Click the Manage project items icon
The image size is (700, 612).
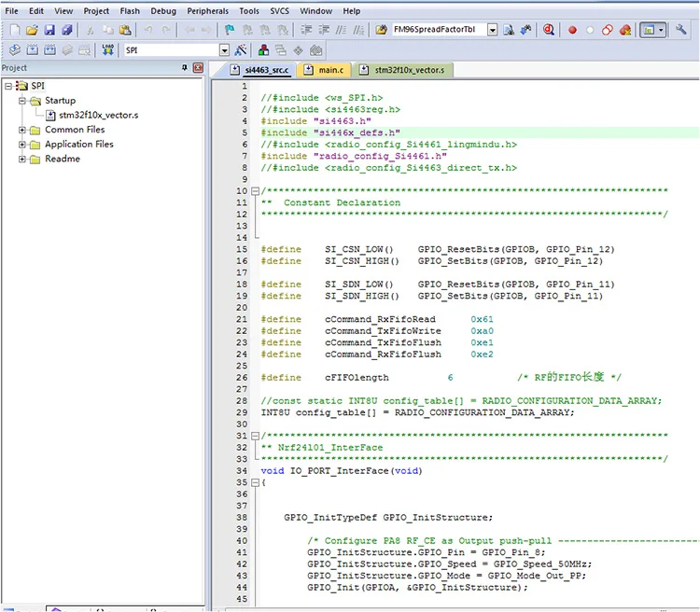(x=264, y=49)
